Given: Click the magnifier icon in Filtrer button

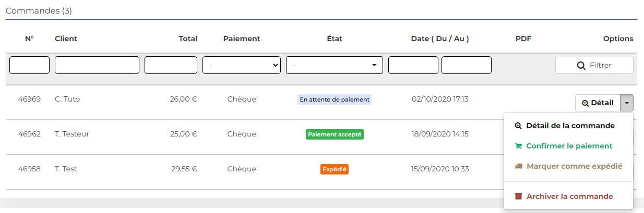Looking at the screenshot, I should click(580, 66).
